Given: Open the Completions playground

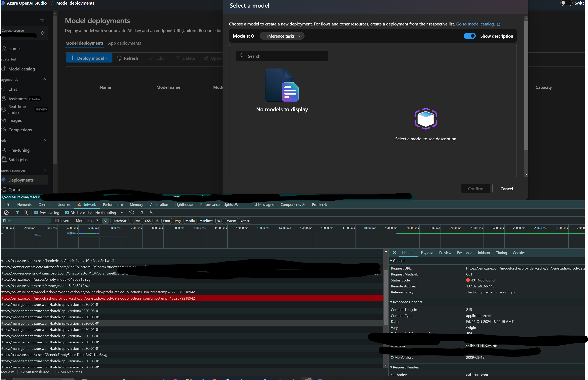Looking at the screenshot, I should (20, 130).
